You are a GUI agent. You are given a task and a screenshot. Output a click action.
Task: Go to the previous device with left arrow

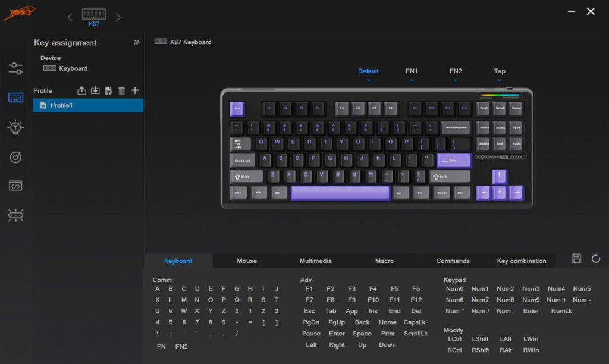click(70, 17)
